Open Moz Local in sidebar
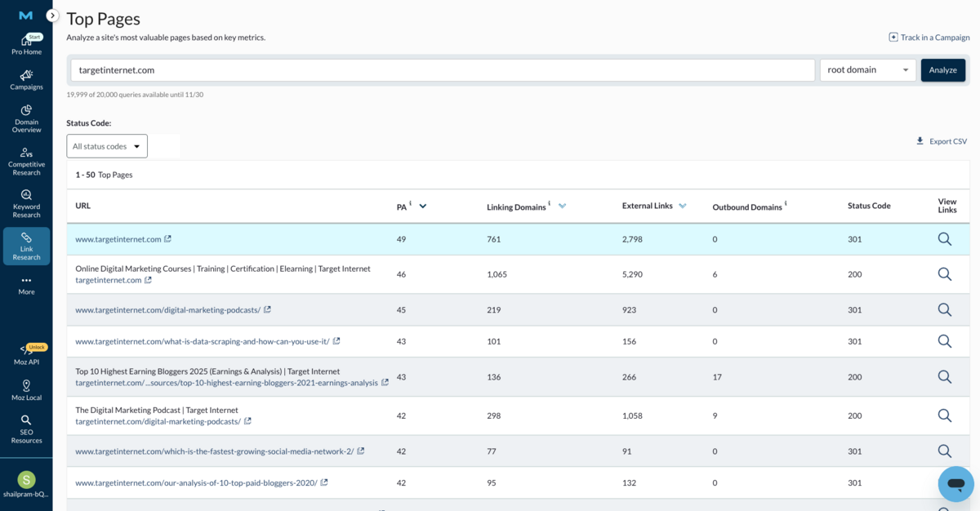Image resolution: width=980 pixels, height=511 pixels. click(x=26, y=390)
